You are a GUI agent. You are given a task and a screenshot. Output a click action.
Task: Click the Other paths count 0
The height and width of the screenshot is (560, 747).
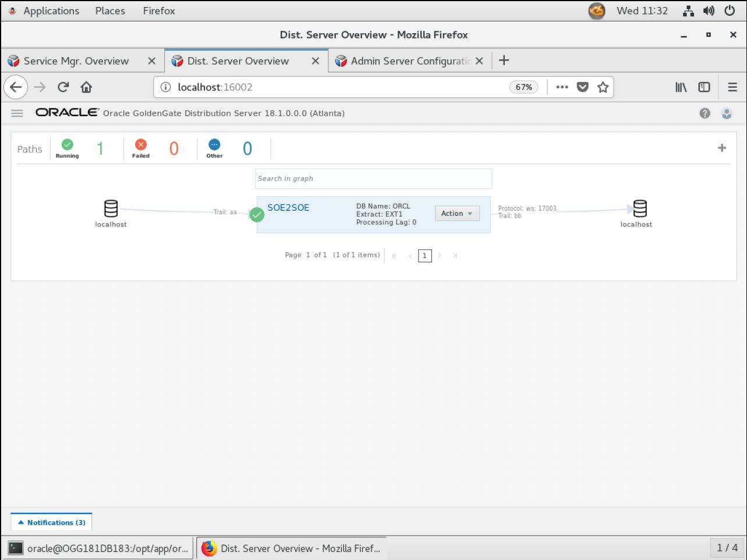(247, 149)
